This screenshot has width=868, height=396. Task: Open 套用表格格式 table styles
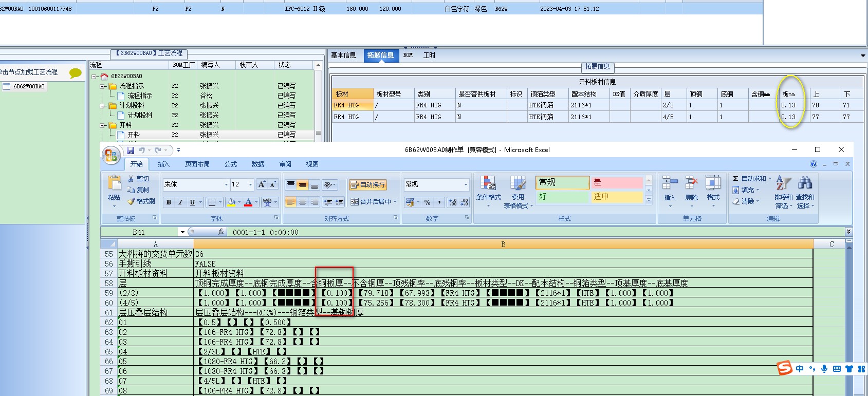(x=519, y=192)
